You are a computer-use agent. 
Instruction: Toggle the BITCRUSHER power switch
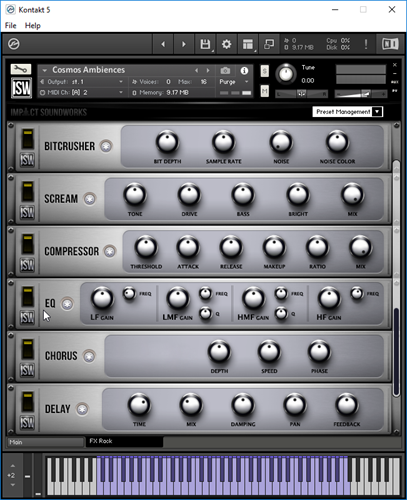27,139
